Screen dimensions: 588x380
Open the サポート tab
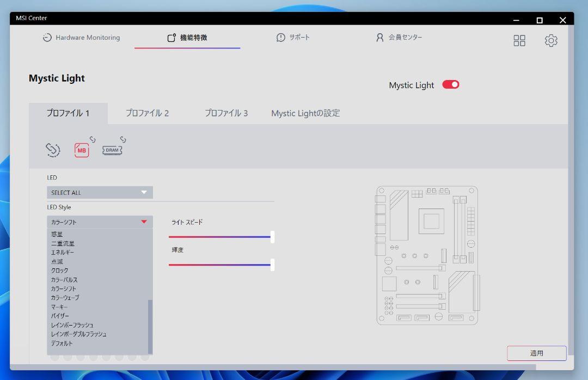(x=293, y=38)
